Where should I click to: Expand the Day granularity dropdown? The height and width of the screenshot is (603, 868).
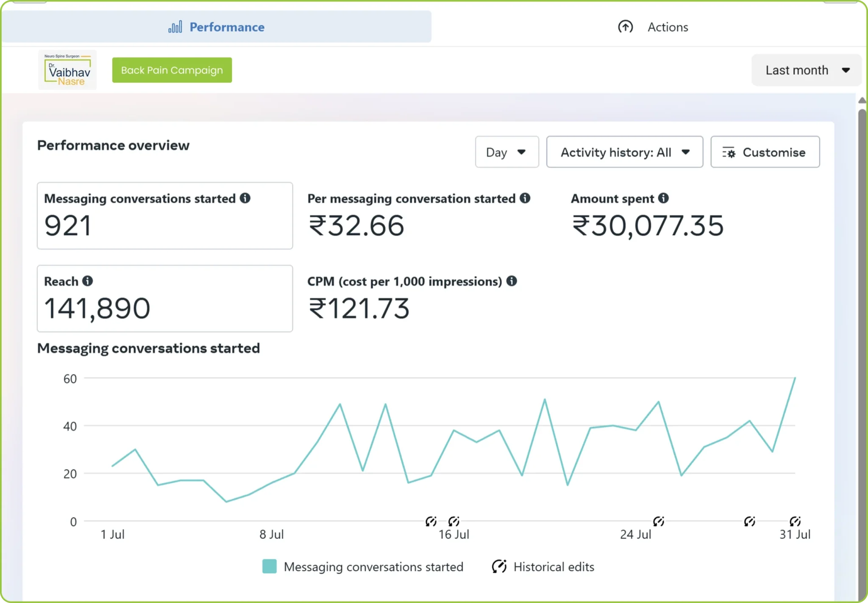point(507,152)
